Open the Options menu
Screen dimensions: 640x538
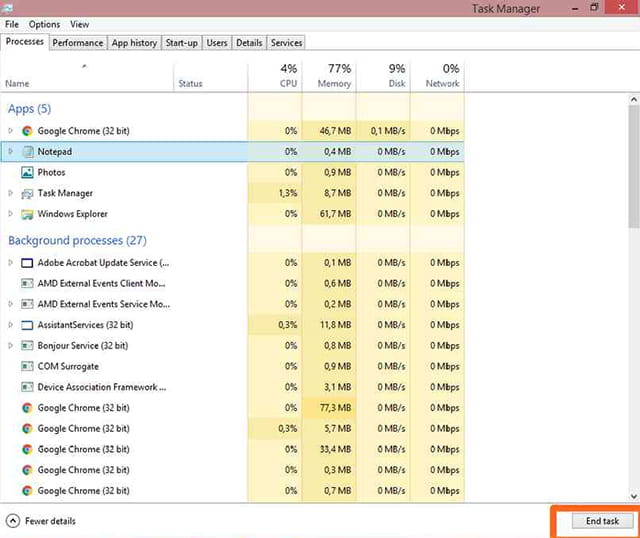pos(44,24)
